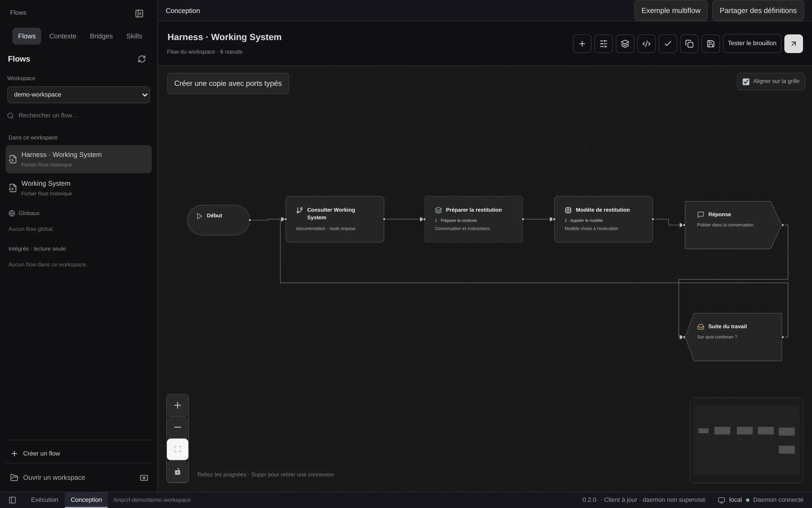Switch to the Skills tab
Viewport: 812px width, 508px height.
(134, 36)
